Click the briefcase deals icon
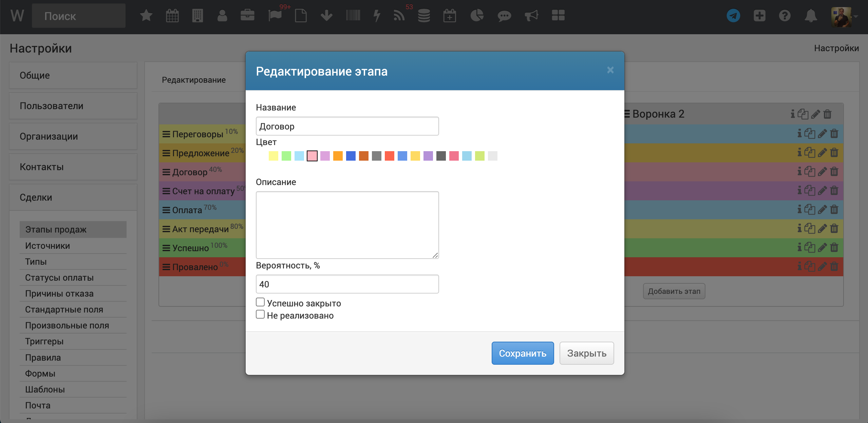Image resolution: width=868 pixels, height=423 pixels. 247,16
